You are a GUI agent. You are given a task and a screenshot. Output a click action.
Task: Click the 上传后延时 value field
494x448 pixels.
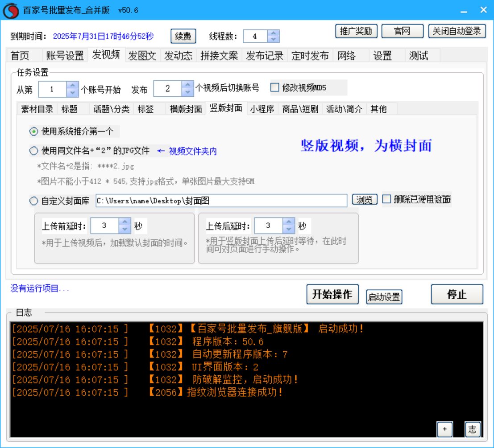(x=269, y=226)
